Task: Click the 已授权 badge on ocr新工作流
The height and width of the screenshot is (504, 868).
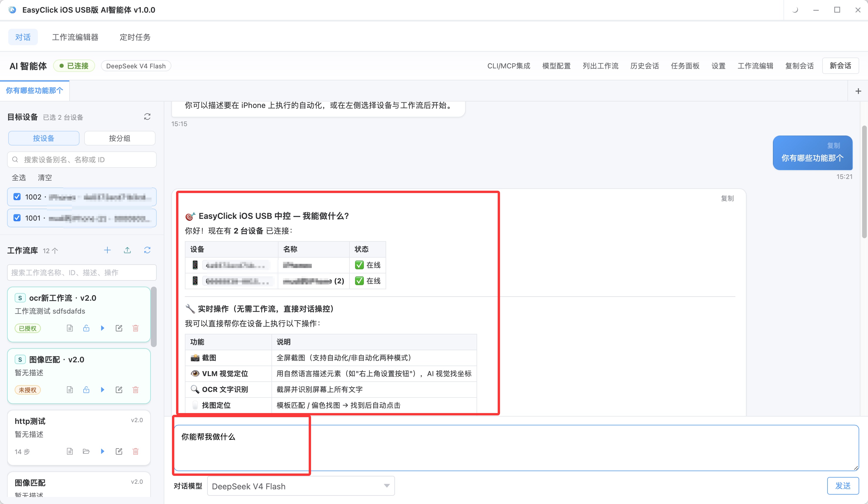Action: 28,328
